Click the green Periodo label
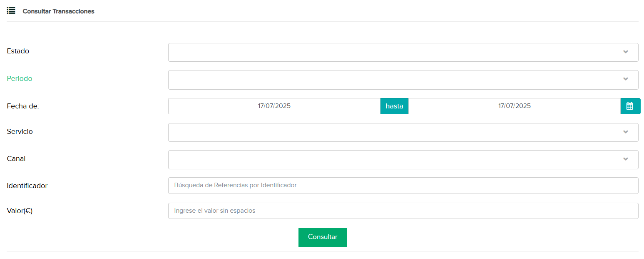 pos(20,78)
